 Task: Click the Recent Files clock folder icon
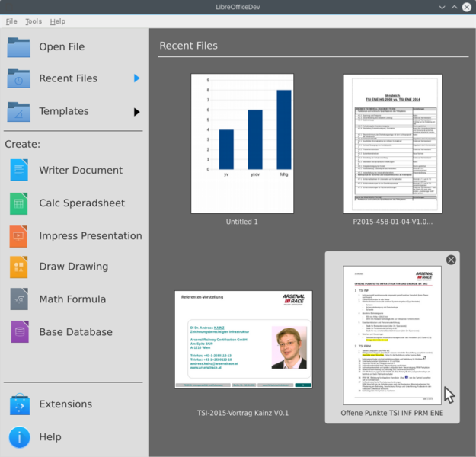click(x=19, y=78)
